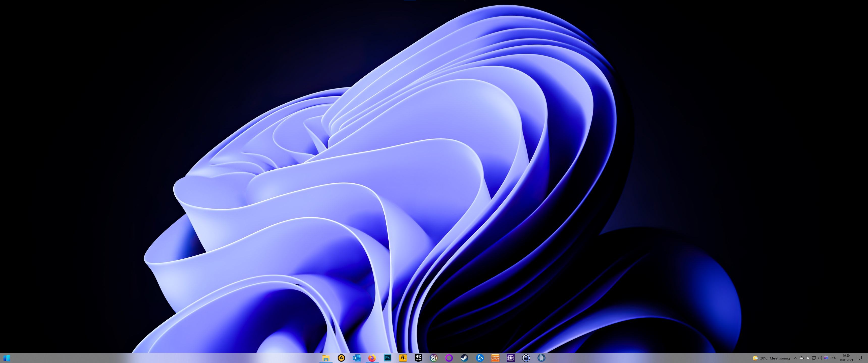Launch Ubisoft Connect from taskbar
Screen dimensions: 868x363
[x=434, y=358]
